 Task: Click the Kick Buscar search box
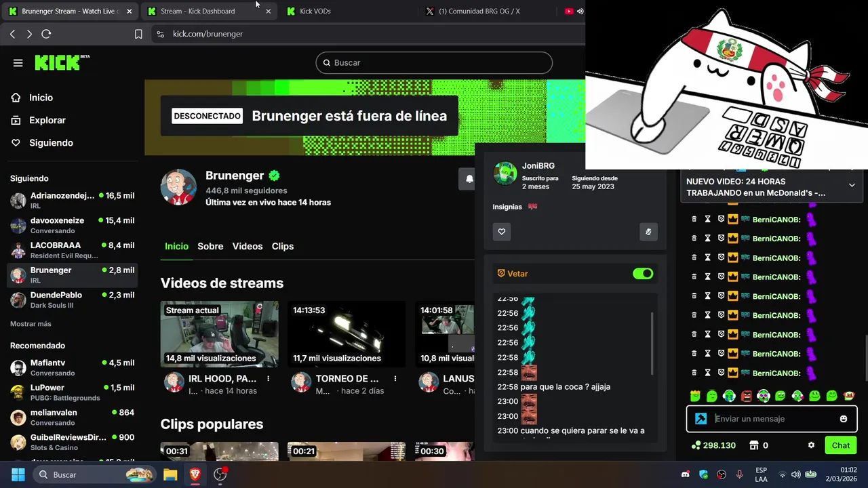click(434, 62)
